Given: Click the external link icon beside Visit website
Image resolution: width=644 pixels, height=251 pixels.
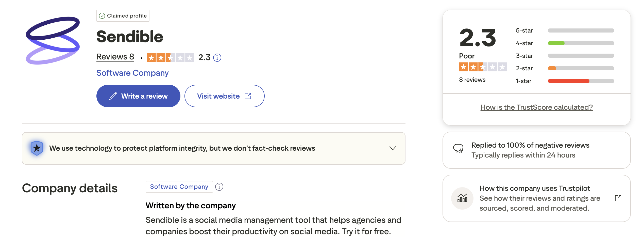Looking at the screenshot, I should click(x=248, y=96).
